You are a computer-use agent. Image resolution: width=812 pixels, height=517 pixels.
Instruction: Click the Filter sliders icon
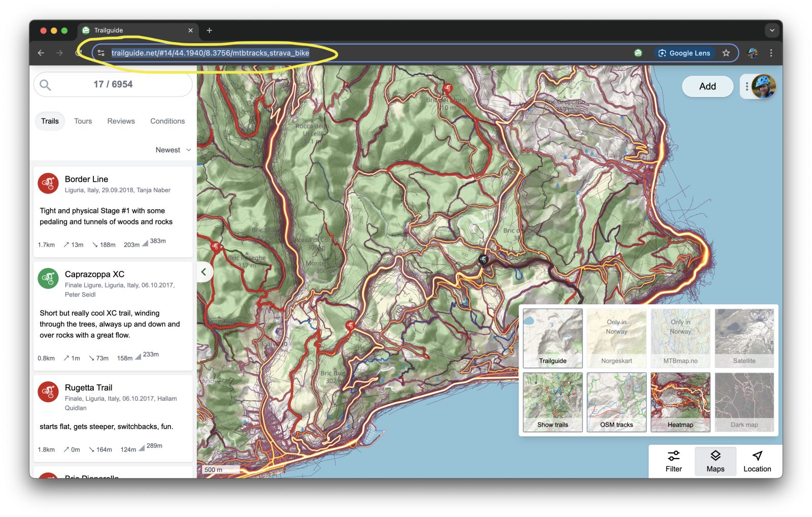(673, 456)
